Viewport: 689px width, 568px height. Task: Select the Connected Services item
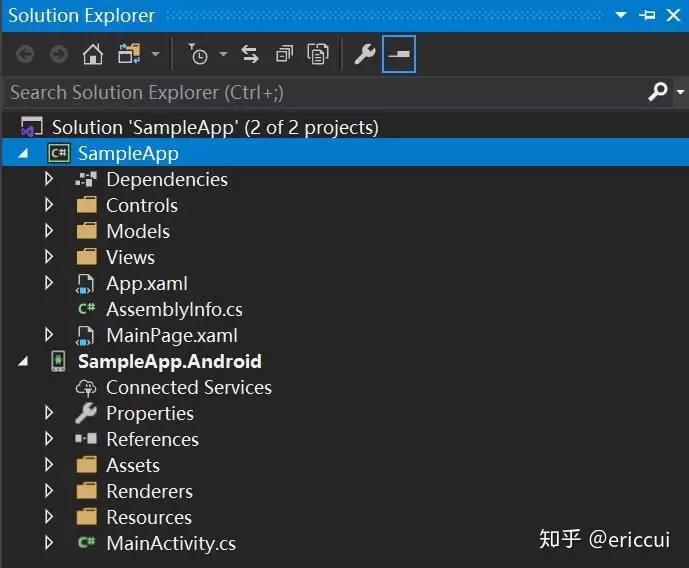[x=189, y=387]
